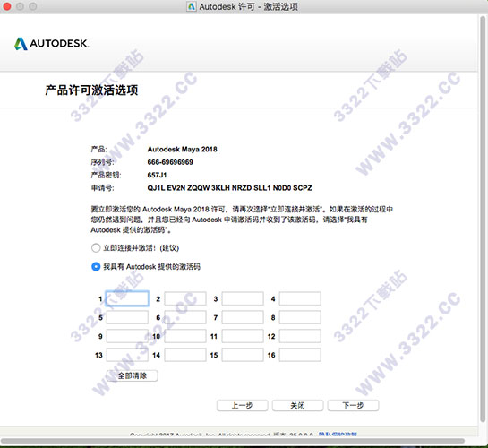Proceed with the 下一步 next button
The width and height of the screenshot is (488, 448).
[x=353, y=405]
